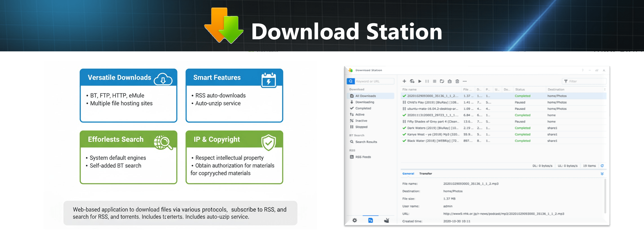
Task: Open Download Station settings via gear icon
Action: point(355,220)
